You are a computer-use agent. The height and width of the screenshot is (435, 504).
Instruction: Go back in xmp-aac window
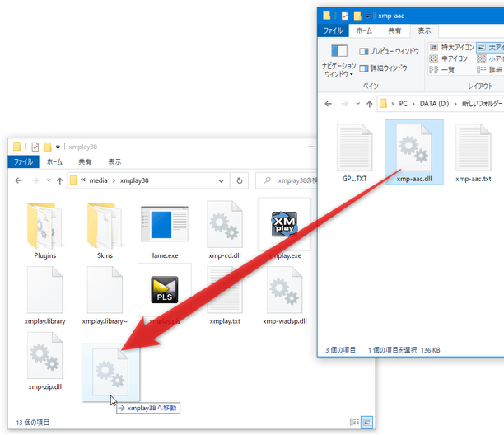pyautogui.click(x=329, y=104)
